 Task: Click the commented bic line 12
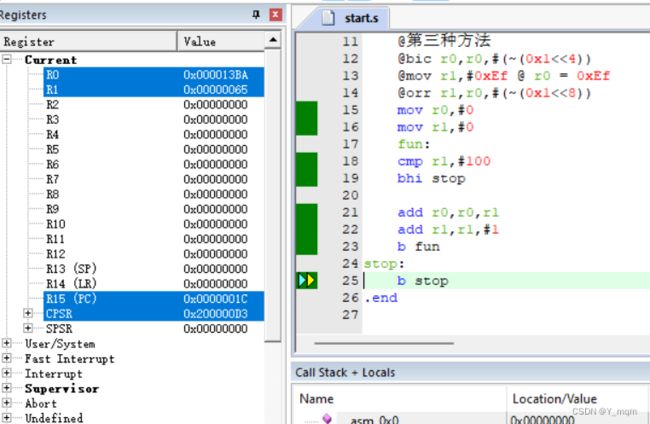[494, 58]
